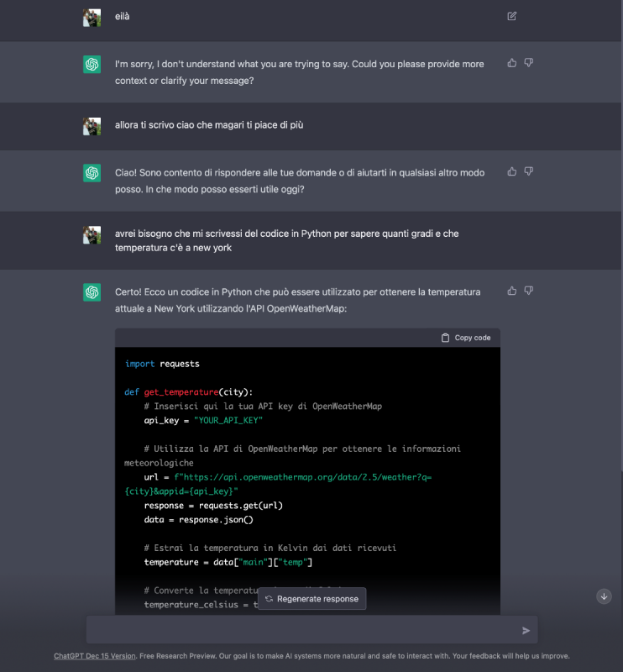Viewport: 623px width, 672px height.
Task: Click ChatGPT logo beside 'Certo! Ecco un codice'
Action: (92, 292)
